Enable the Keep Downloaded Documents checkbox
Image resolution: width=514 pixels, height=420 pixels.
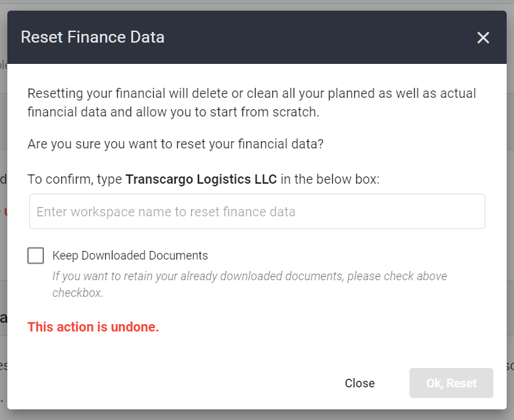(36, 256)
